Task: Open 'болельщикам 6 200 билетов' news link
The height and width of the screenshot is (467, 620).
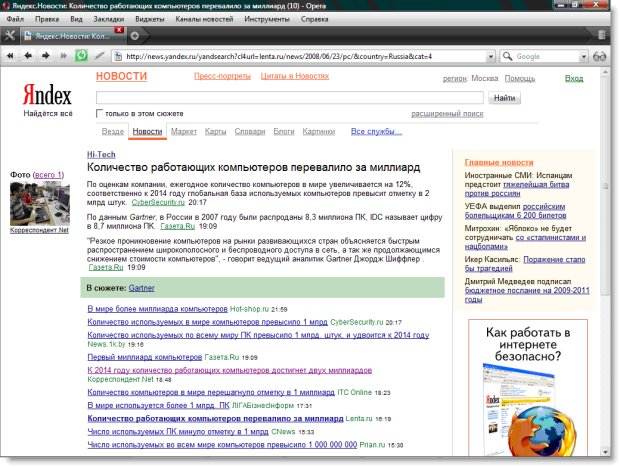Action: pos(515,215)
